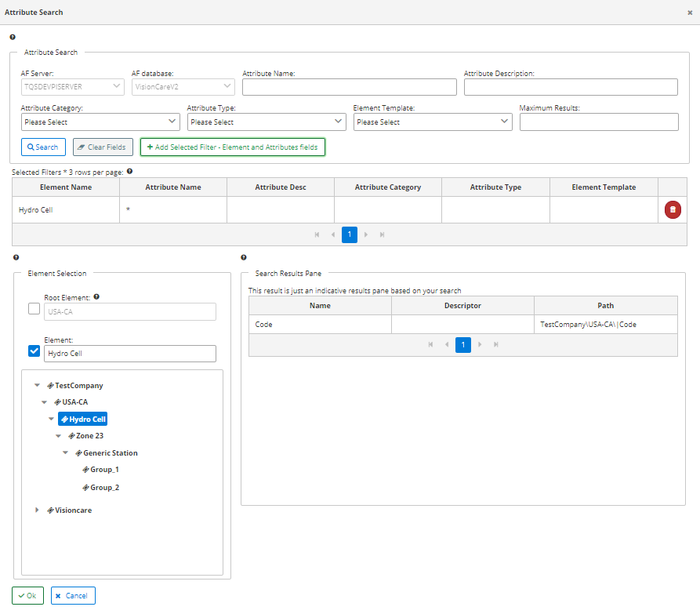Viewport: 700px width, 614px height.
Task: Click the Search button
Action: [43, 147]
